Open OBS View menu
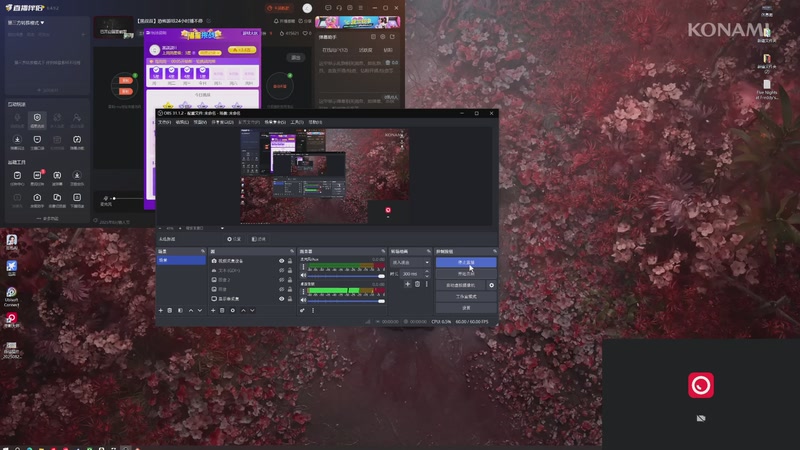 click(200, 122)
